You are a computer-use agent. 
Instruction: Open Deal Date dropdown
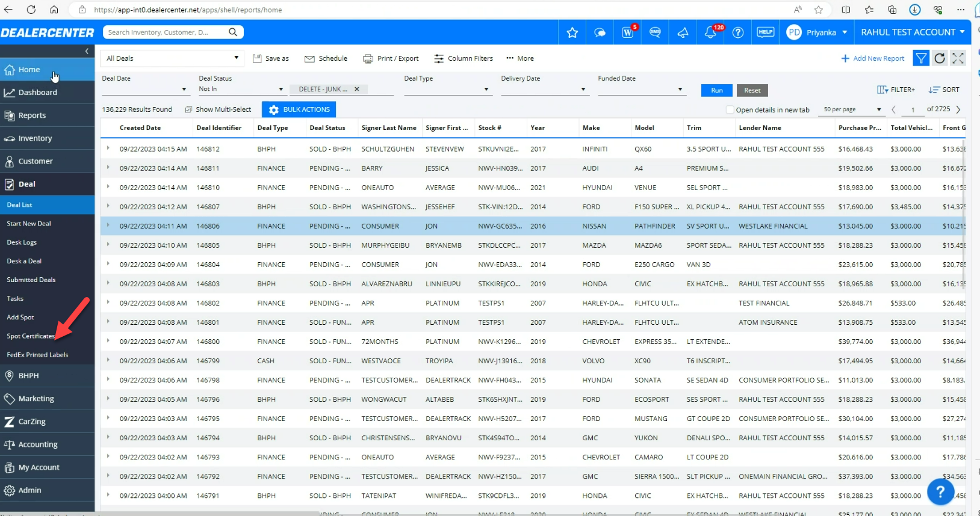pyautogui.click(x=145, y=90)
